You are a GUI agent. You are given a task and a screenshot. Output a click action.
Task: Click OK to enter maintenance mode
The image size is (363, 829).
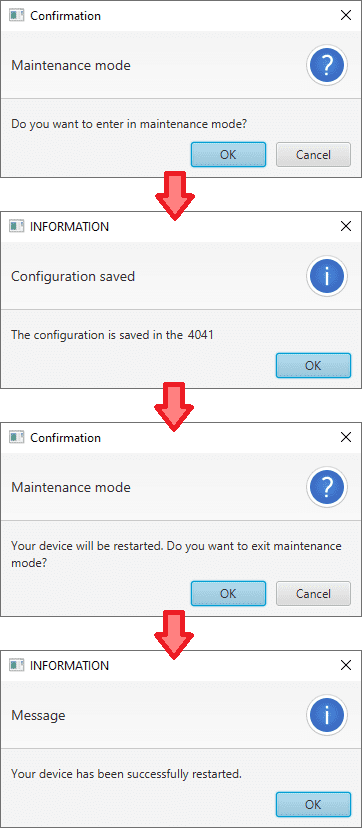point(228,154)
